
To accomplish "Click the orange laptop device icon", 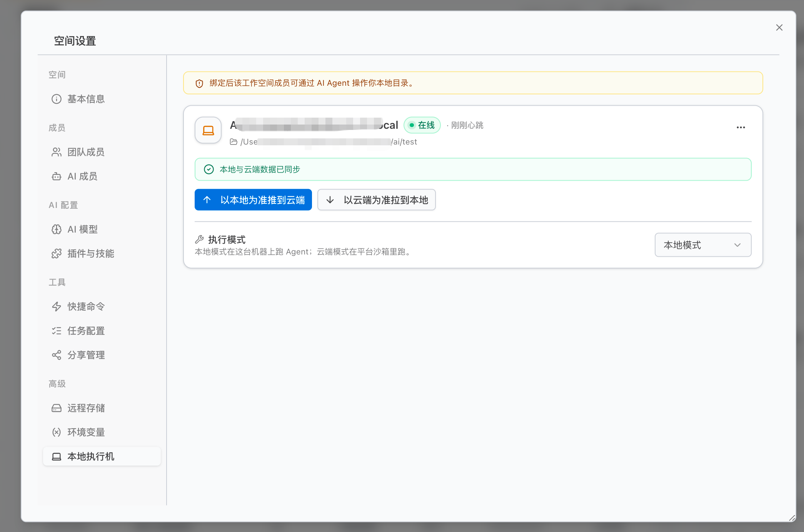I will (208, 130).
